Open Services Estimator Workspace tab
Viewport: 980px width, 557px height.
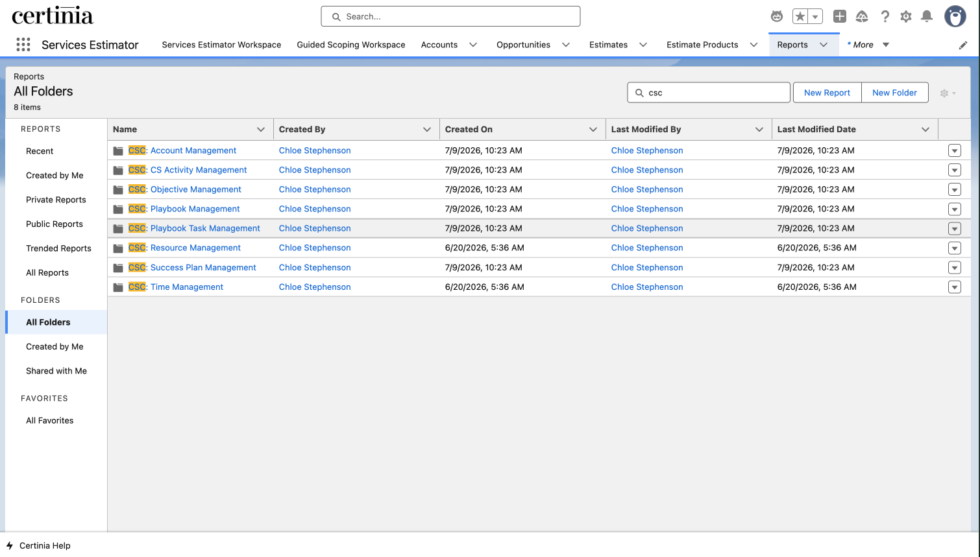coord(221,45)
